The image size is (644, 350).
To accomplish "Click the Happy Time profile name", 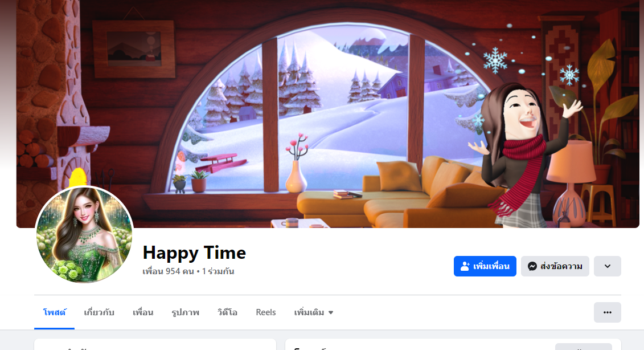I will click(194, 253).
